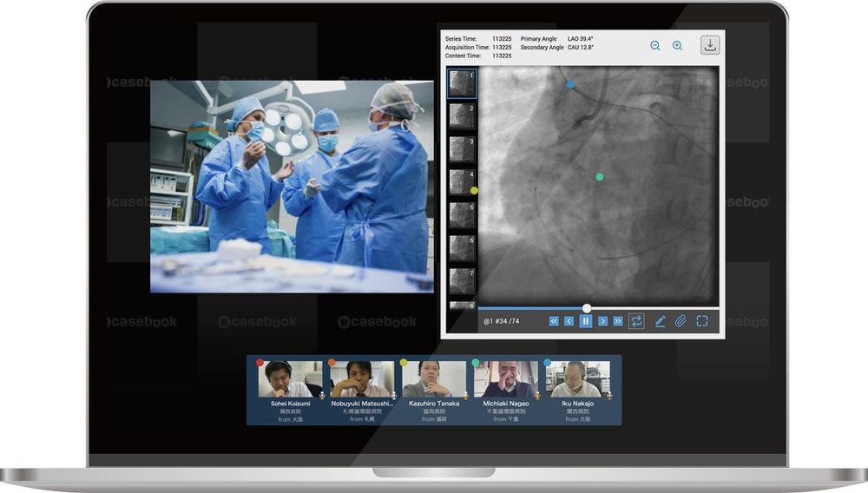Viewport: 868px width, 493px height.
Task: Download the current image series
Action: pyautogui.click(x=710, y=46)
